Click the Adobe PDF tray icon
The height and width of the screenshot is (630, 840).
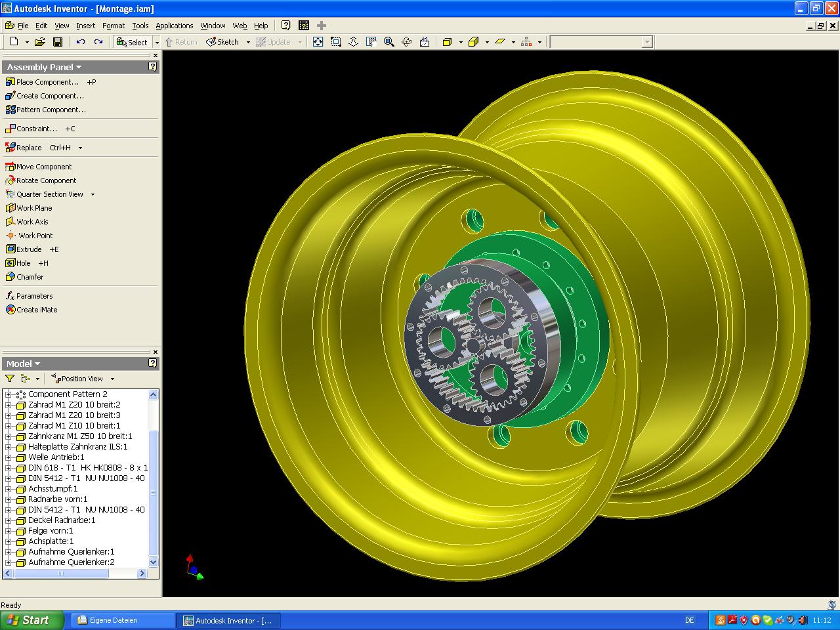coord(732,620)
